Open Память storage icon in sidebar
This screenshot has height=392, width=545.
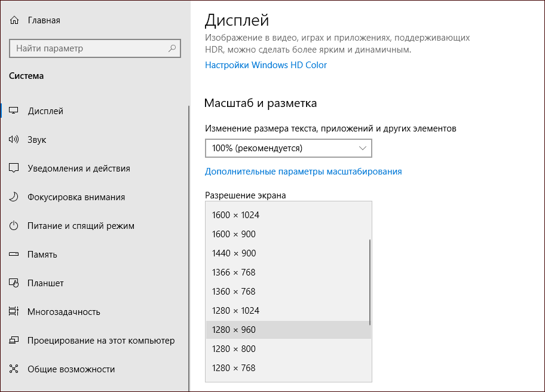14,255
